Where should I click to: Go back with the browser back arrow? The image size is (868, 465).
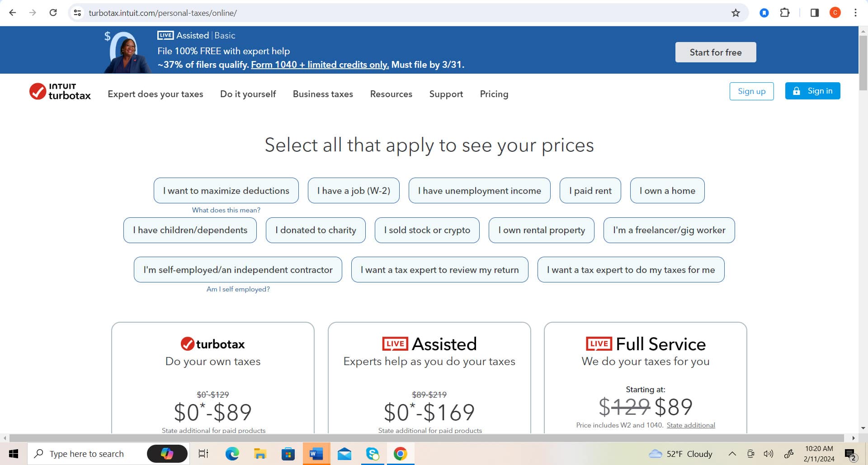(x=13, y=13)
